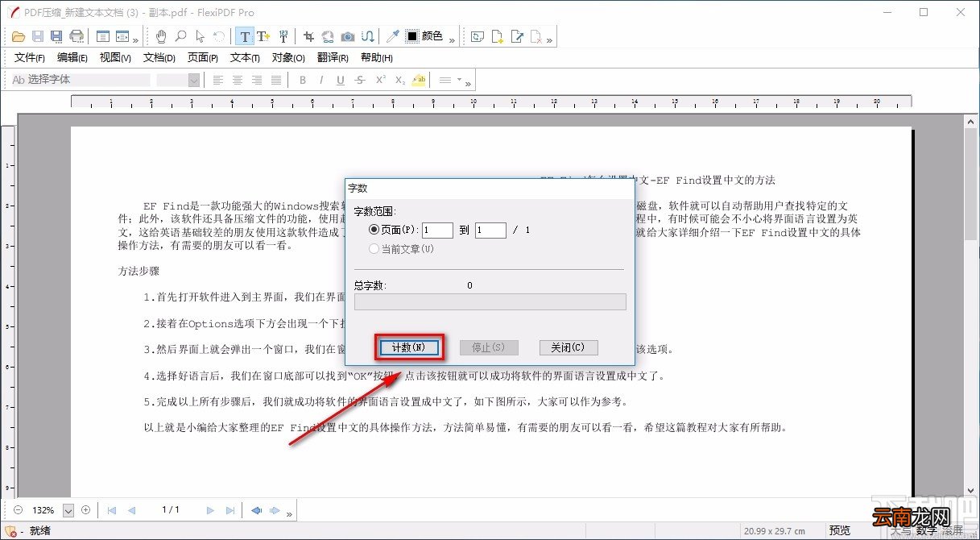This screenshot has width=980, height=540.
Task: Select the Hand pan tool
Action: [161, 36]
